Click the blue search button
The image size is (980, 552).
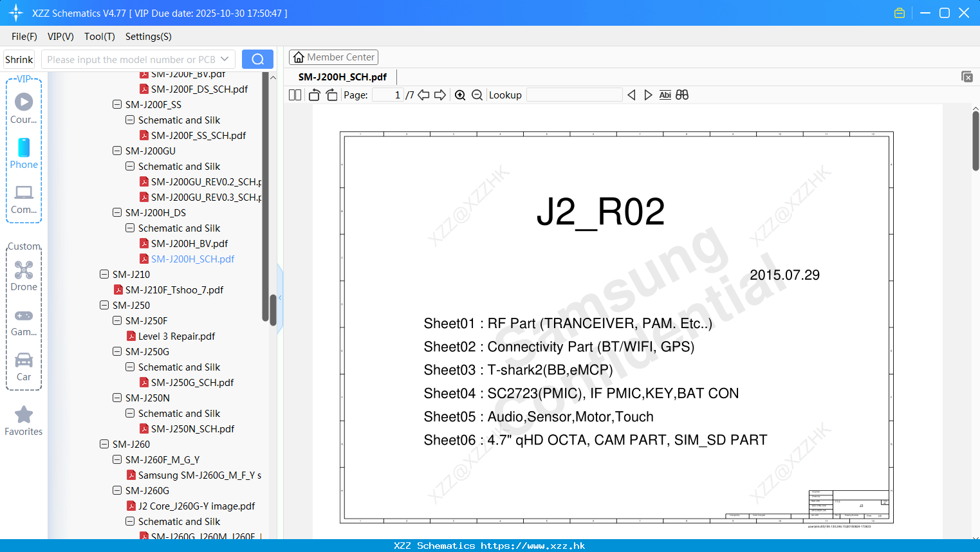pyautogui.click(x=257, y=59)
